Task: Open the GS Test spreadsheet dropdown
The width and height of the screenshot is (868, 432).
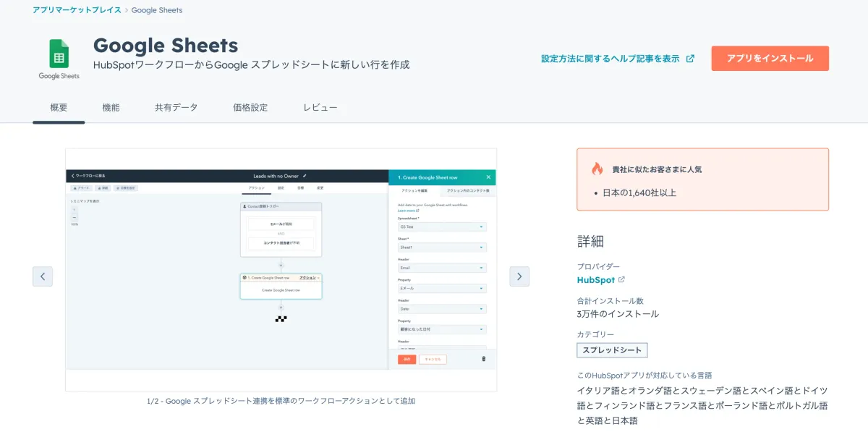Action: 442,228
